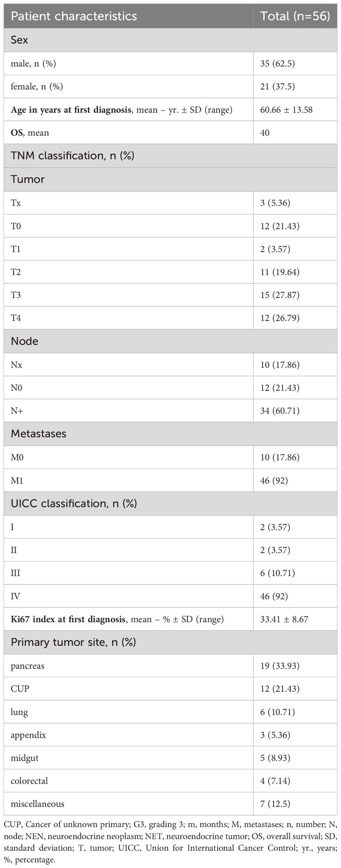Select the OS, mean value 40
Viewport: 341px width, 868px height.
[265, 133]
